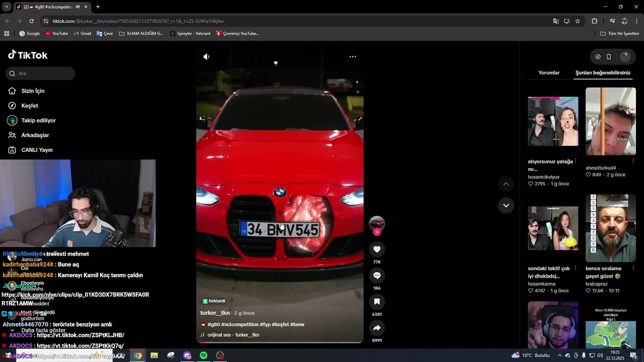
Task: Mute the TikTok video sound
Action: click(x=206, y=57)
